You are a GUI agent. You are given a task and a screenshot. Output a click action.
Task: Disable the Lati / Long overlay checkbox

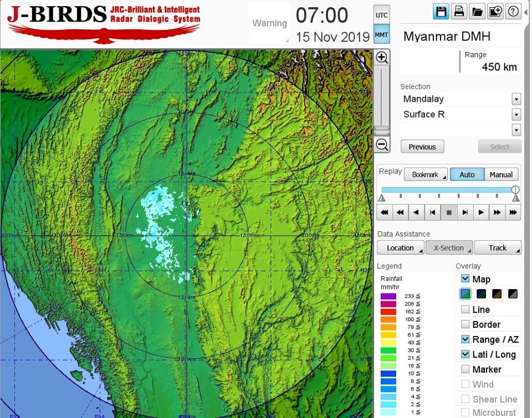tap(465, 354)
